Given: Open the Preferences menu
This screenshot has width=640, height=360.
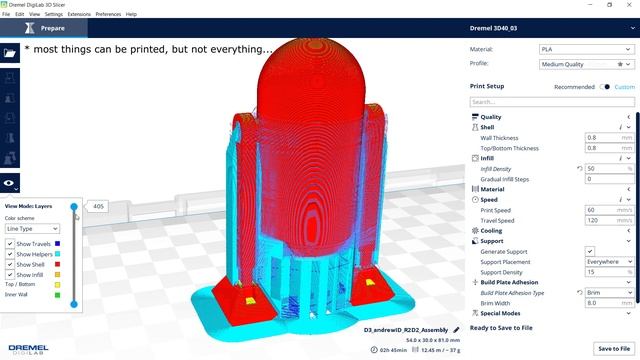Looking at the screenshot, I should [108, 14].
